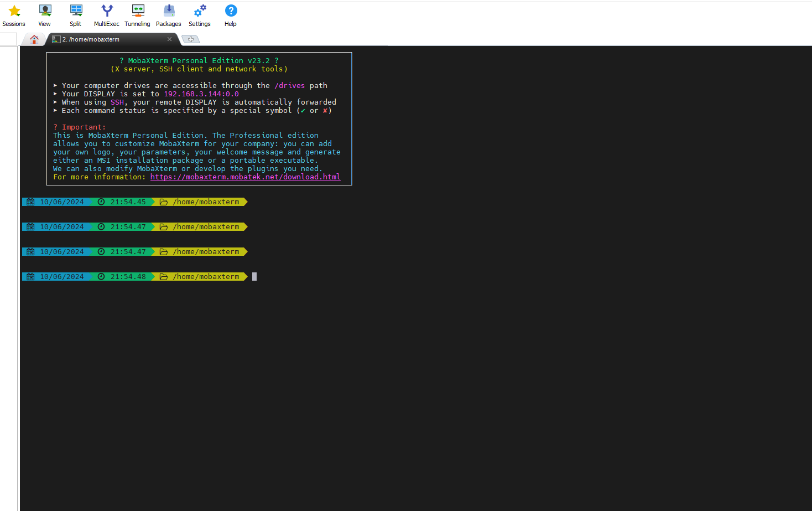Select the Split terminal icon
Screen dimensions: 812x511
(x=76, y=11)
